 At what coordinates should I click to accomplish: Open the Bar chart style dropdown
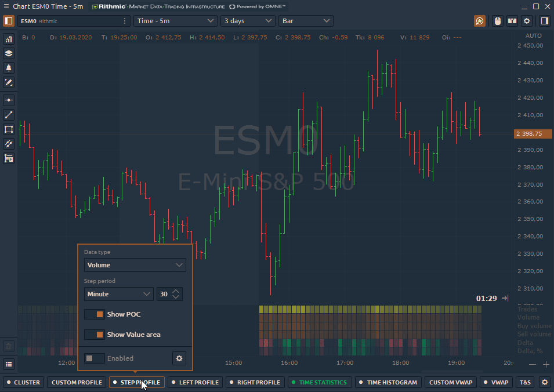(306, 21)
